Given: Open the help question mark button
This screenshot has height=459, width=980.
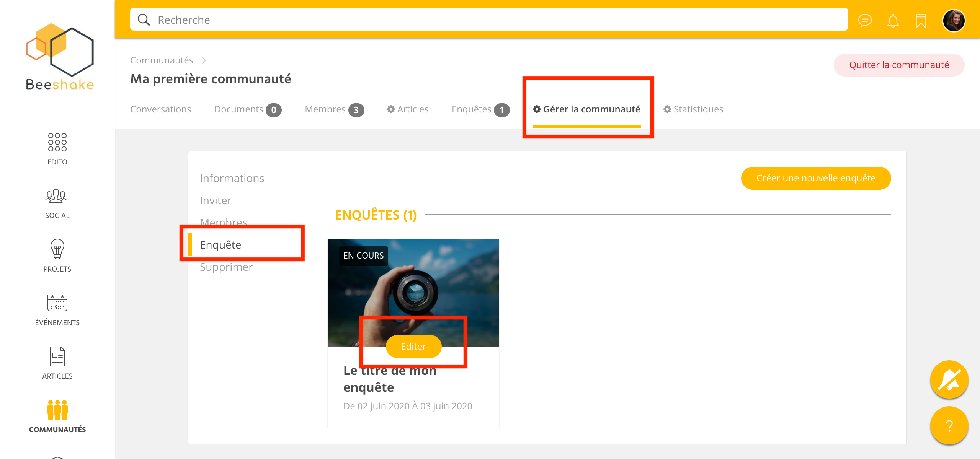Looking at the screenshot, I should pos(949,425).
